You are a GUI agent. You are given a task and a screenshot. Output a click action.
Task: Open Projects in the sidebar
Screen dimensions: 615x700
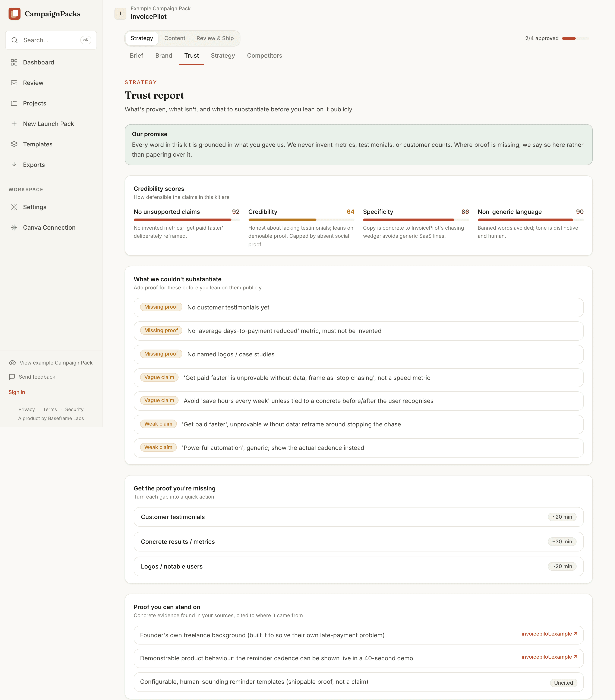click(x=51, y=104)
